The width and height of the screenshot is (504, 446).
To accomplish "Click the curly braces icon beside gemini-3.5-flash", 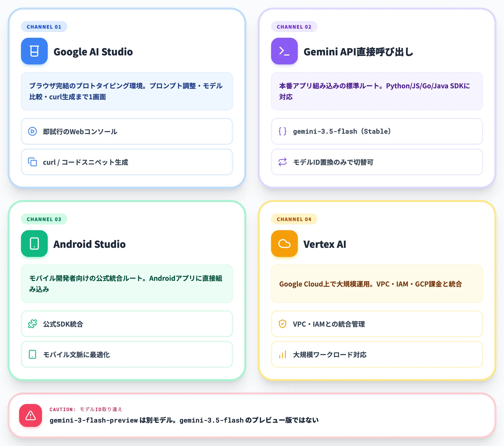I will pyautogui.click(x=283, y=132).
